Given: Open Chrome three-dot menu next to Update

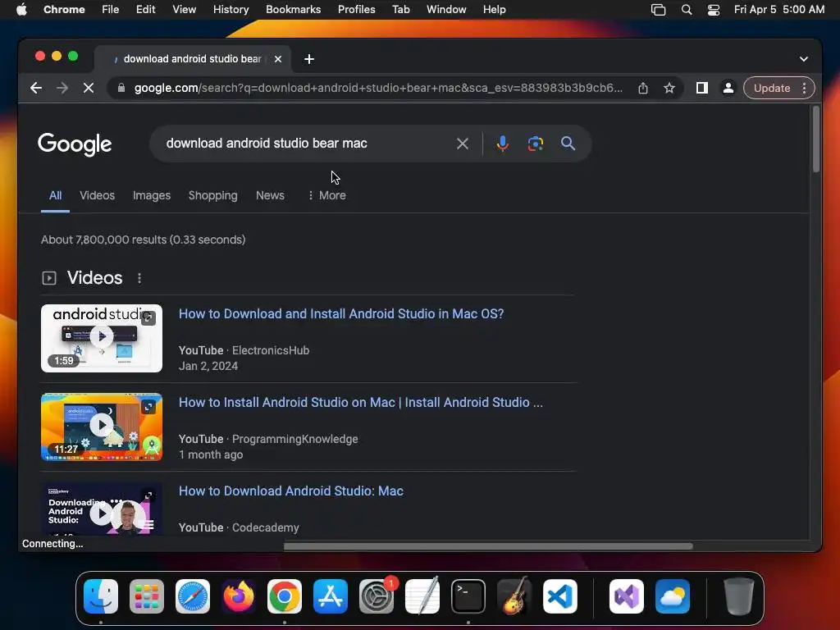Looking at the screenshot, I should click(x=804, y=88).
